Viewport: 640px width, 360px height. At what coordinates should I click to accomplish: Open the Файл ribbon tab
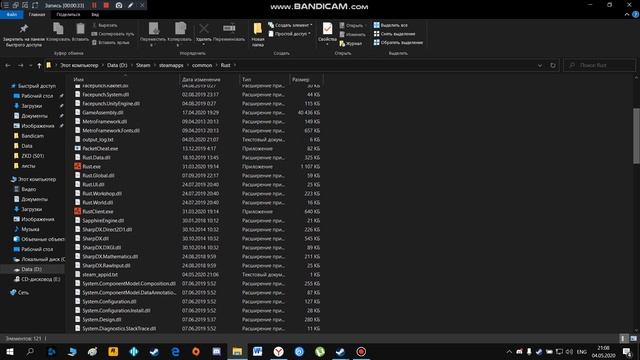[x=12, y=15]
